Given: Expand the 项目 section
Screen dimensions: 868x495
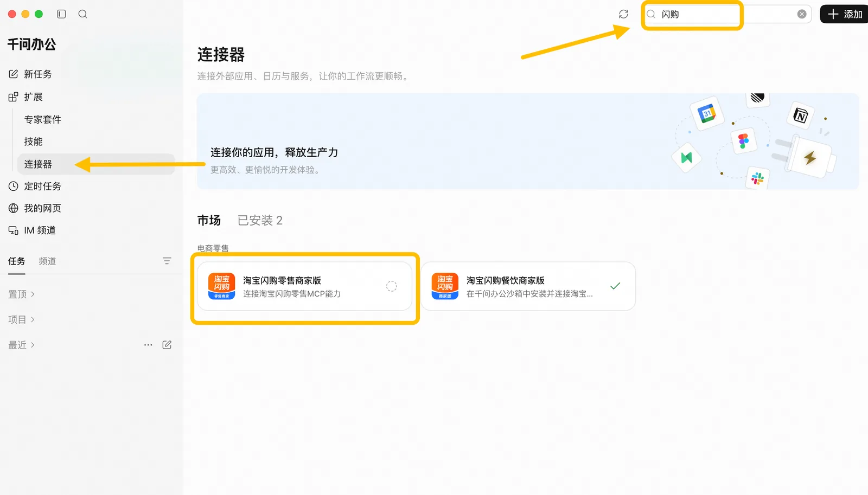Looking at the screenshot, I should click(x=21, y=320).
